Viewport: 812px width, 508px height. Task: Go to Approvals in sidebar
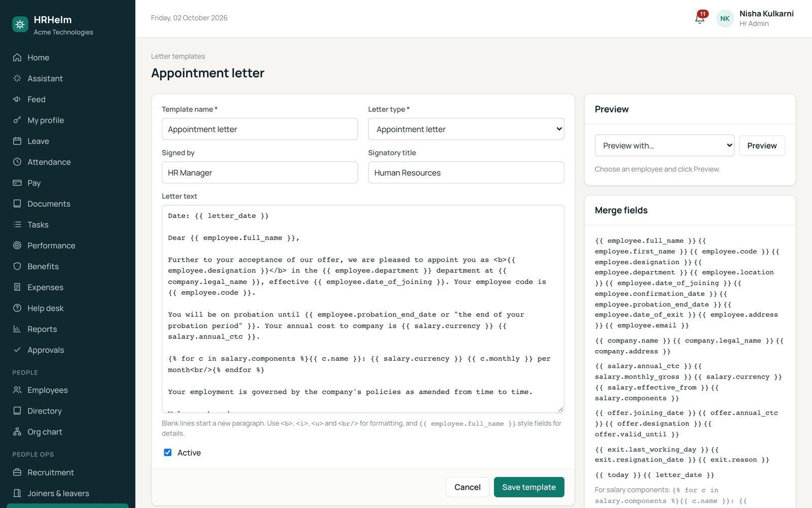(x=67, y=350)
